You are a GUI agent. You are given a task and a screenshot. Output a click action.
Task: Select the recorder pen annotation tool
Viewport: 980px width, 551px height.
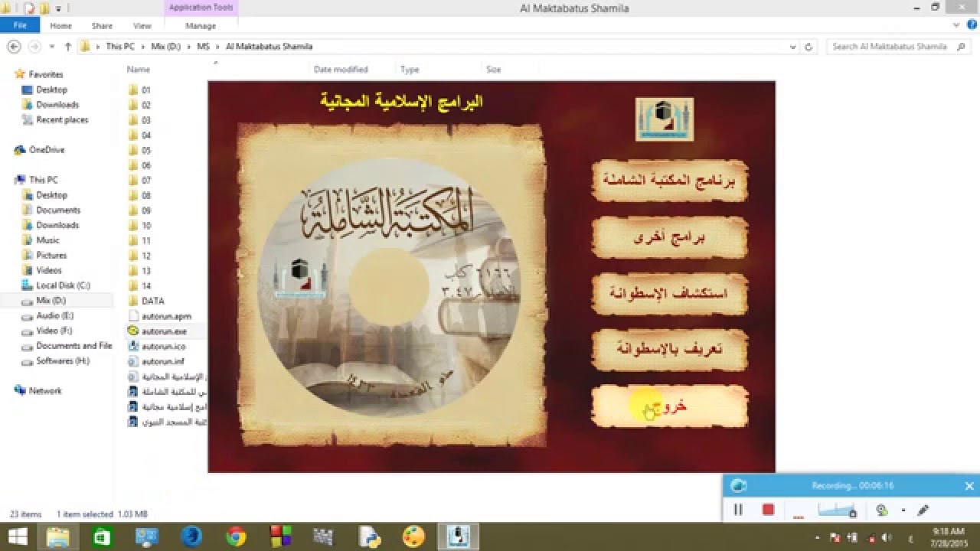pyautogui.click(x=923, y=510)
